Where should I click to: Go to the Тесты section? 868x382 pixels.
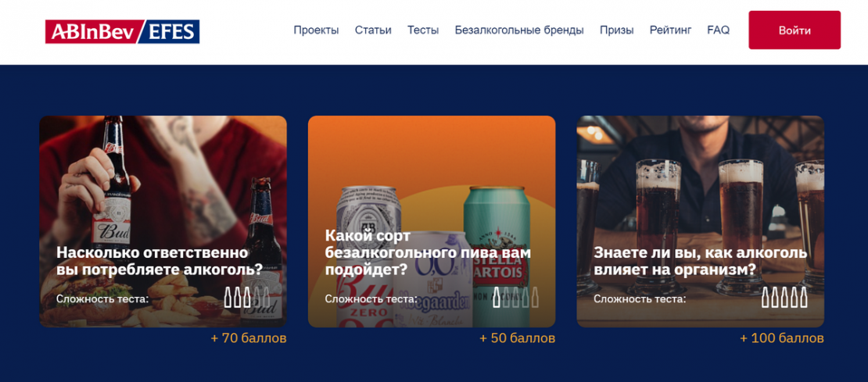[423, 30]
